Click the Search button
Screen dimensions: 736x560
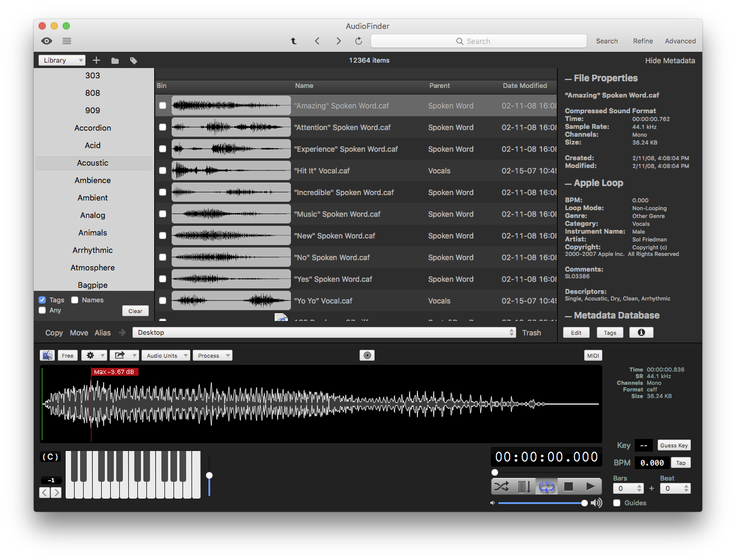607,41
